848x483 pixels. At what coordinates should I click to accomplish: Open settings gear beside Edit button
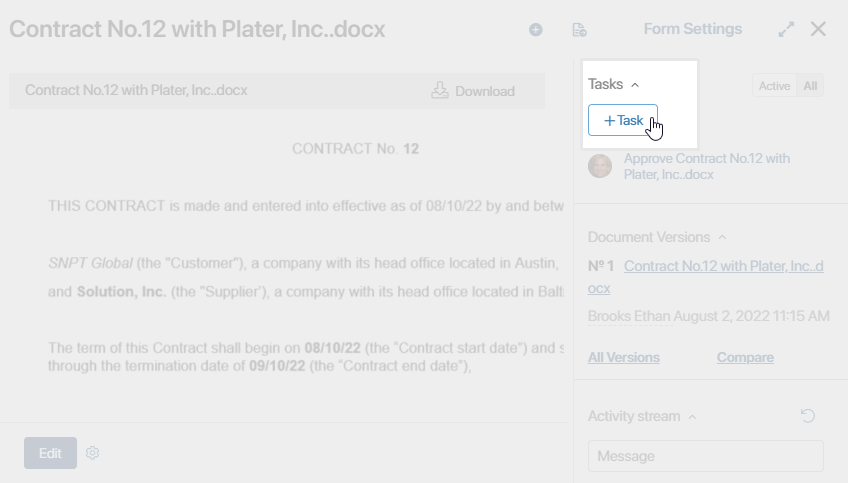(92, 453)
